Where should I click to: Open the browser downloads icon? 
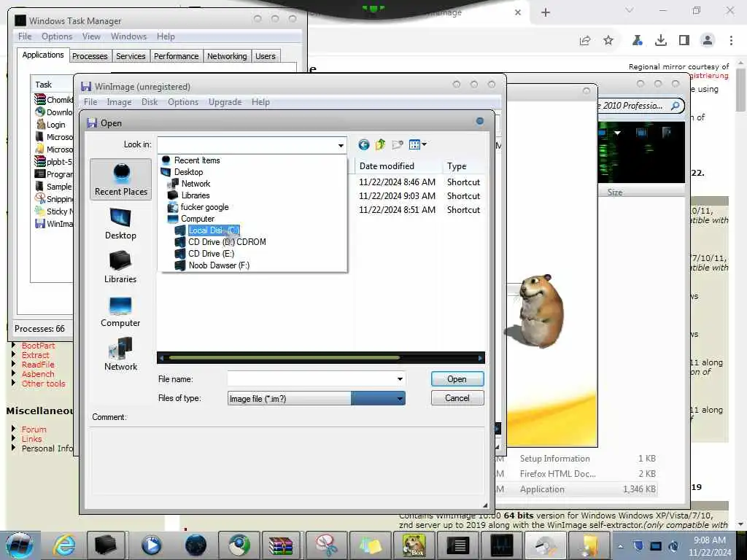pyautogui.click(x=661, y=41)
